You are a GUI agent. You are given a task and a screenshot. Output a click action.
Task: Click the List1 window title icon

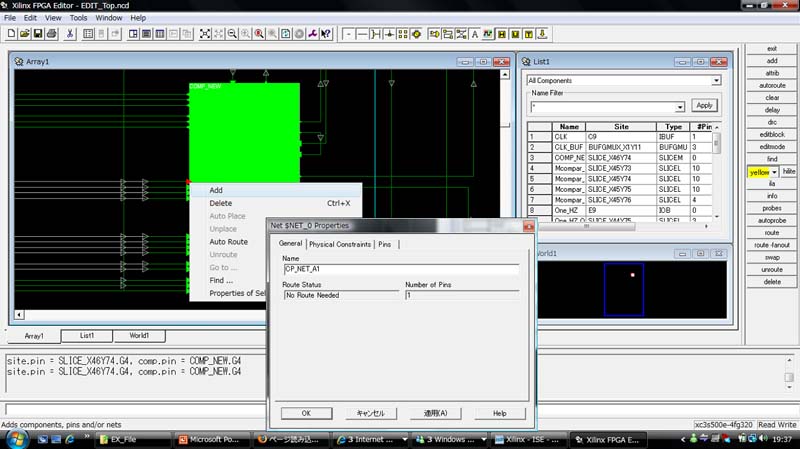(x=526, y=62)
